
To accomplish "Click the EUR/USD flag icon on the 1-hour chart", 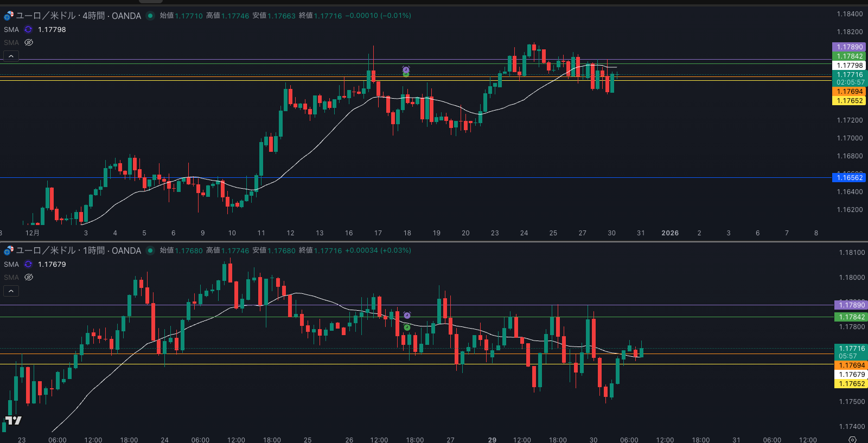I will coord(9,251).
